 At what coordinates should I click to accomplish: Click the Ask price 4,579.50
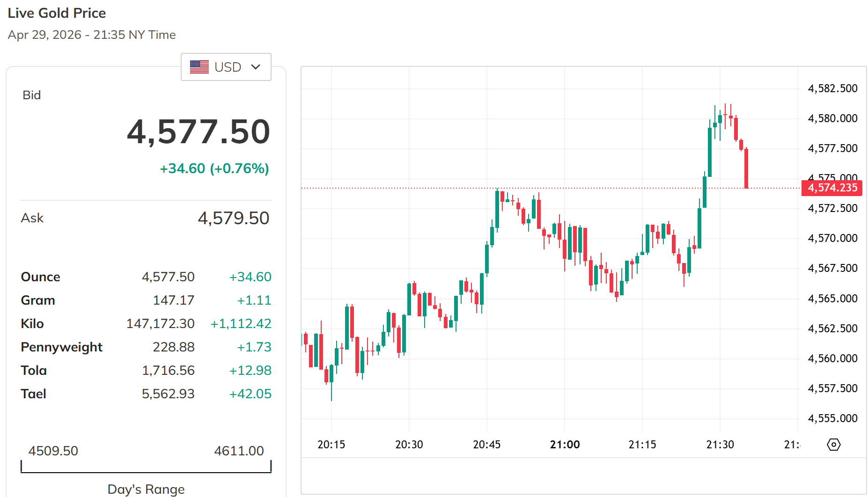pos(233,218)
